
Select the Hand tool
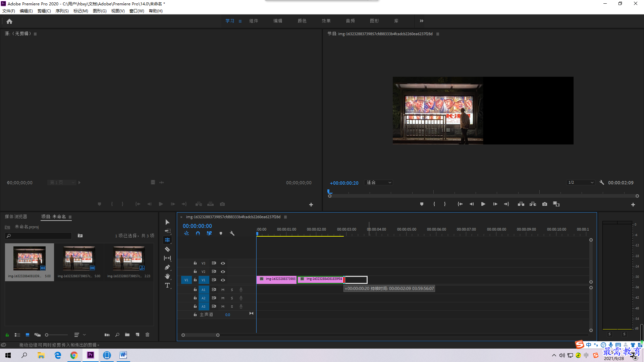pos(167,276)
